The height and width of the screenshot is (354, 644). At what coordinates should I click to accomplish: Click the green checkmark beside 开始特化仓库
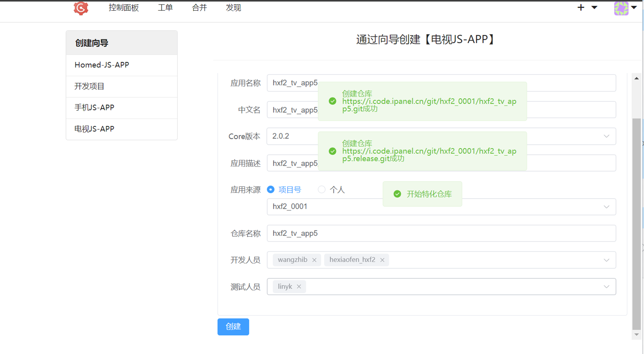tap(397, 194)
